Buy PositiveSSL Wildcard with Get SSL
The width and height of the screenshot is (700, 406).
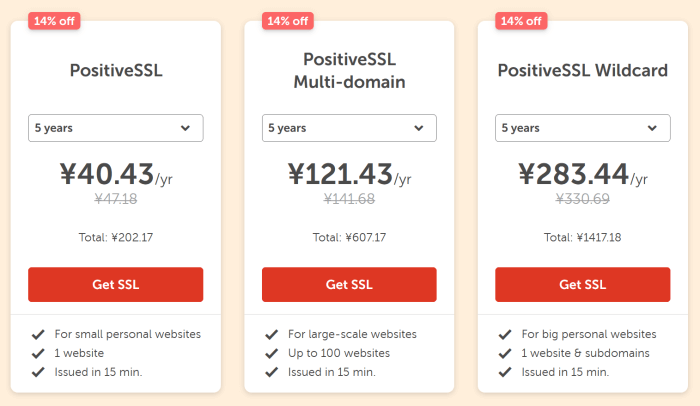[582, 284]
